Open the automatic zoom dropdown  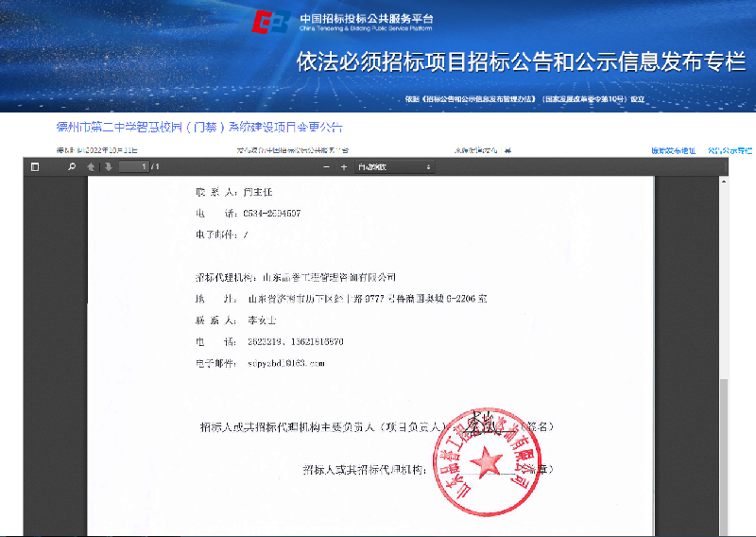click(394, 167)
